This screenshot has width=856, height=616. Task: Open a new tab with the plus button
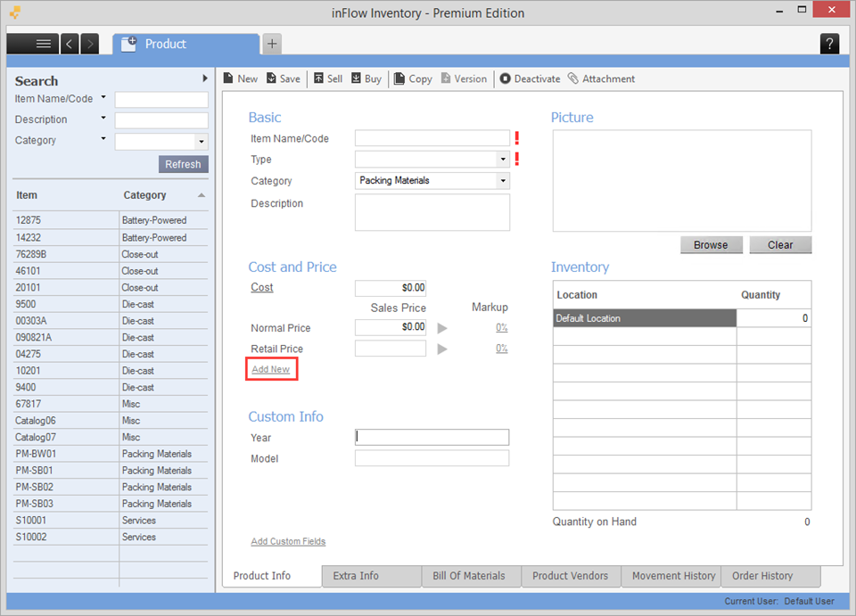(272, 44)
